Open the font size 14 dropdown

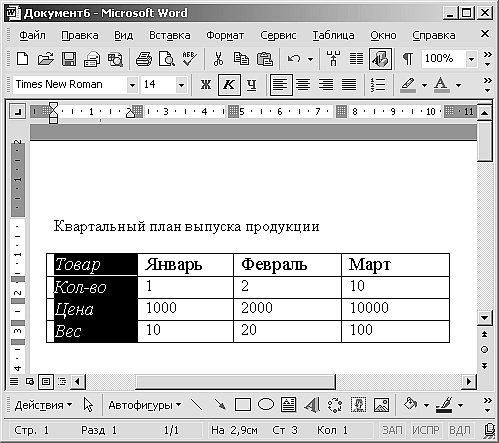coord(181,85)
